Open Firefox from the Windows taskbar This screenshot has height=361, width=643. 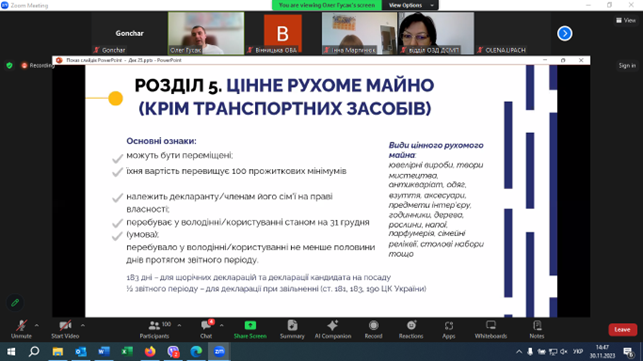(x=150, y=352)
